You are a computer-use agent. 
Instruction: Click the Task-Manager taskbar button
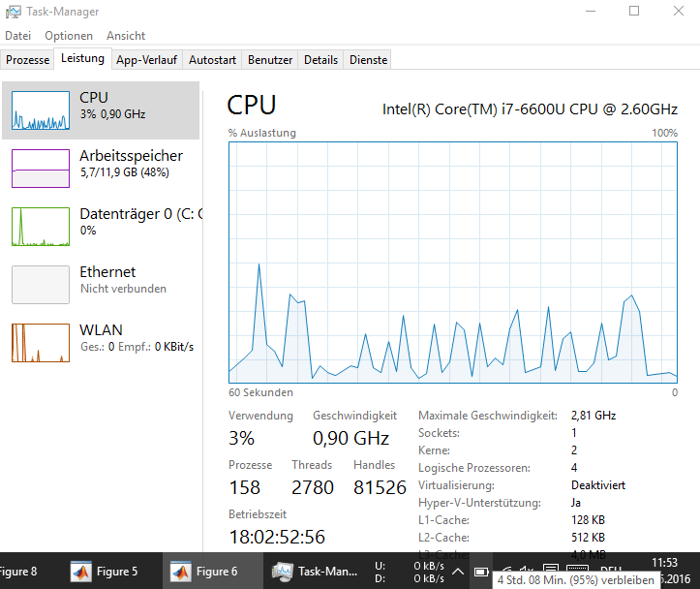coord(316,572)
